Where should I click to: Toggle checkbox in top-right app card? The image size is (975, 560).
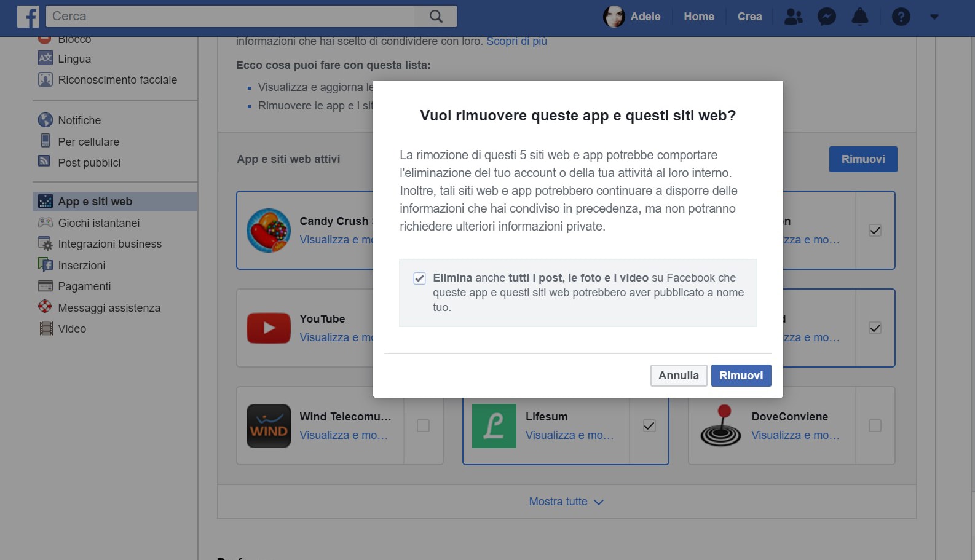point(875,231)
